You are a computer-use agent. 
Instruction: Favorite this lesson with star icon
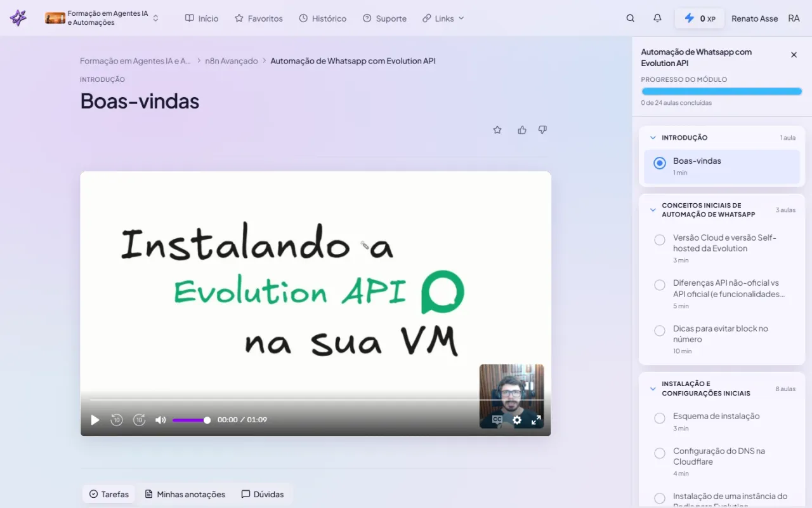497,130
